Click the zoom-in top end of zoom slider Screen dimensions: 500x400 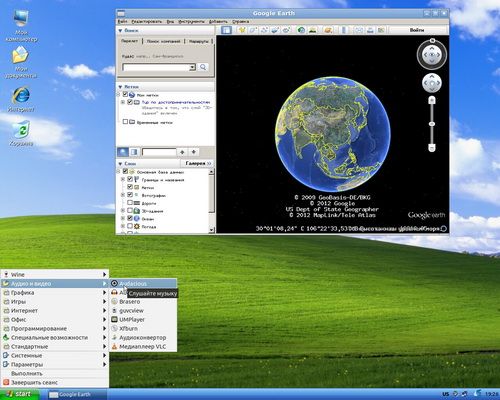click(x=432, y=100)
